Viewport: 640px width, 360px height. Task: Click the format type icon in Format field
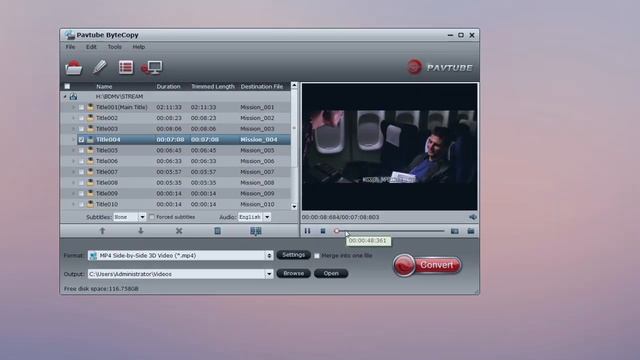[x=93, y=256]
